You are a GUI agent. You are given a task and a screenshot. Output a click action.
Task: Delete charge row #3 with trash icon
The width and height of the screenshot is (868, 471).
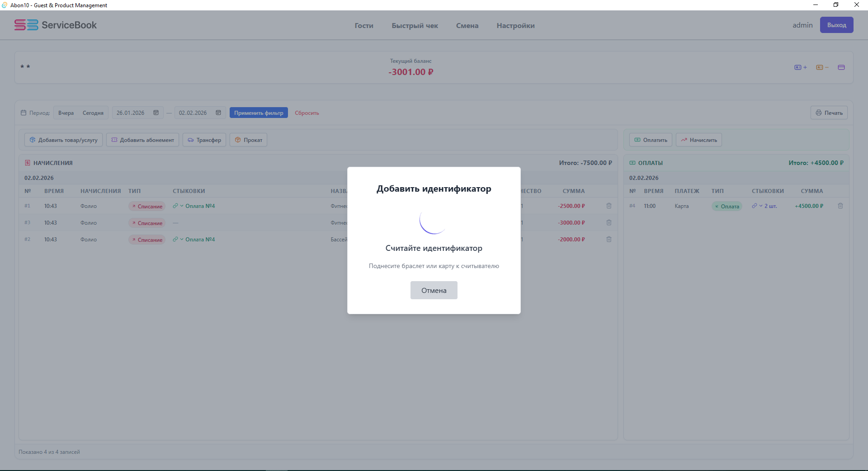pyautogui.click(x=609, y=222)
